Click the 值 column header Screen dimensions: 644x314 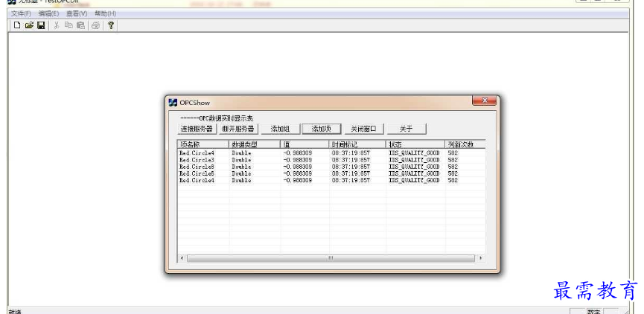pos(305,144)
